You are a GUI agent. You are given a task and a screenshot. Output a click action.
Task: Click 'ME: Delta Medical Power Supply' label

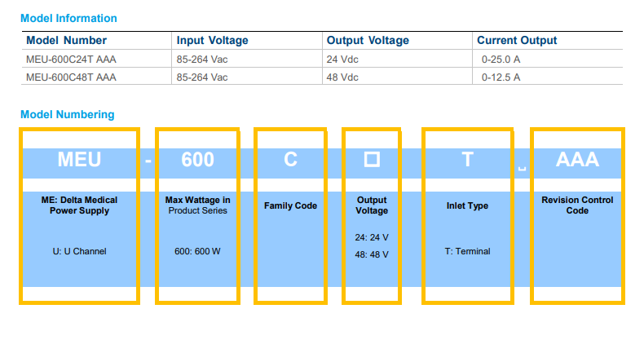pos(79,205)
